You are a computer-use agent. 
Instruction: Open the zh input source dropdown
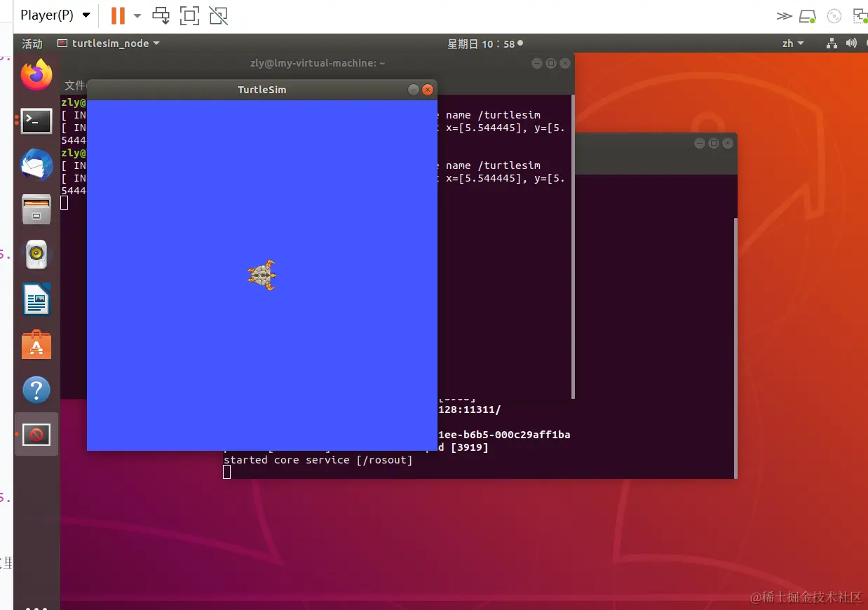793,43
